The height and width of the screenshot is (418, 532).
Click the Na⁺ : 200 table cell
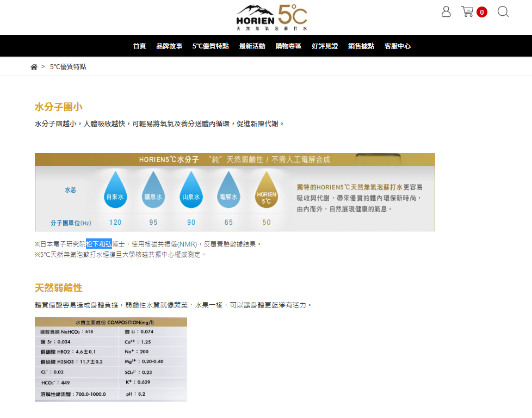click(137, 352)
